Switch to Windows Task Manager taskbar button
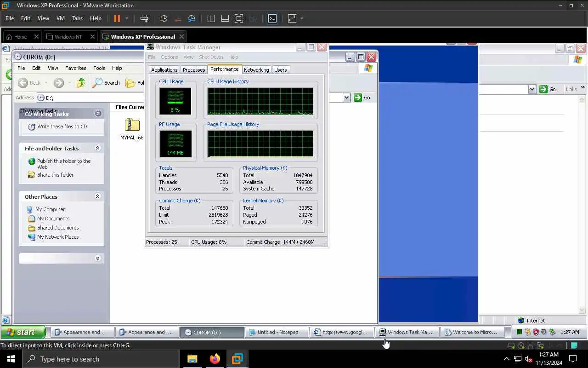Screen dimensions: 588x368 [x=407, y=332]
